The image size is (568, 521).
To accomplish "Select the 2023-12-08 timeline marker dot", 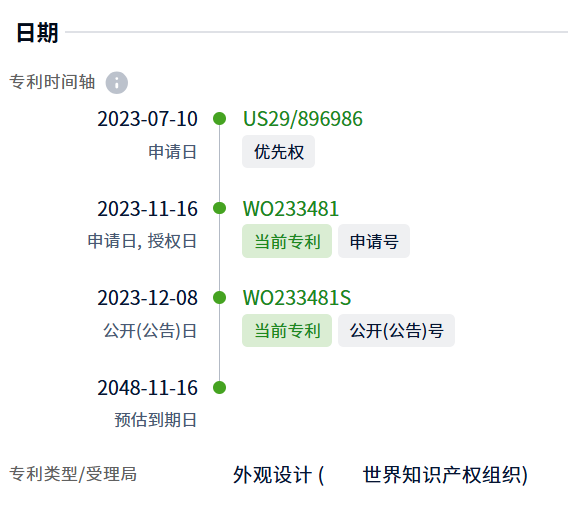I will [x=220, y=297].
